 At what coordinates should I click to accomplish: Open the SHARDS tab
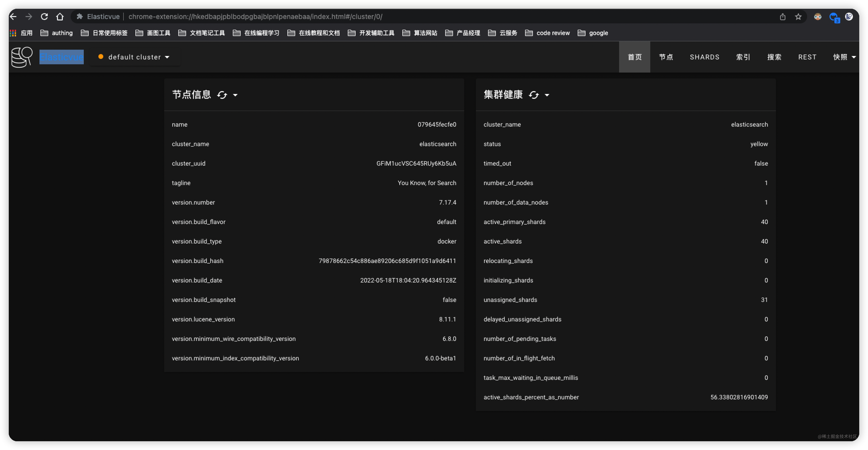(704, 57)
